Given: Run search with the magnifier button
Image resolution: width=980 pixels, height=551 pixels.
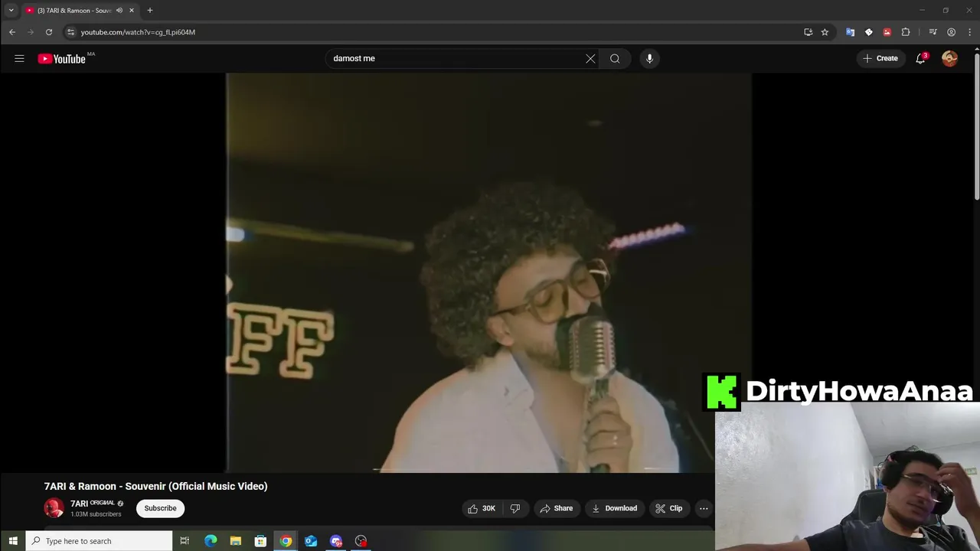Looking at the screenshot, I should [x=615, y=58].
